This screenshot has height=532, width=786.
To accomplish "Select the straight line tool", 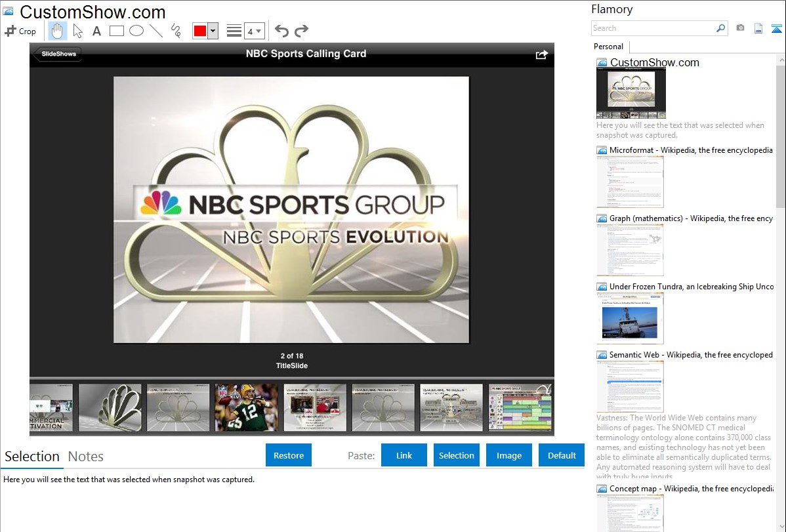I will coord(156,31).
